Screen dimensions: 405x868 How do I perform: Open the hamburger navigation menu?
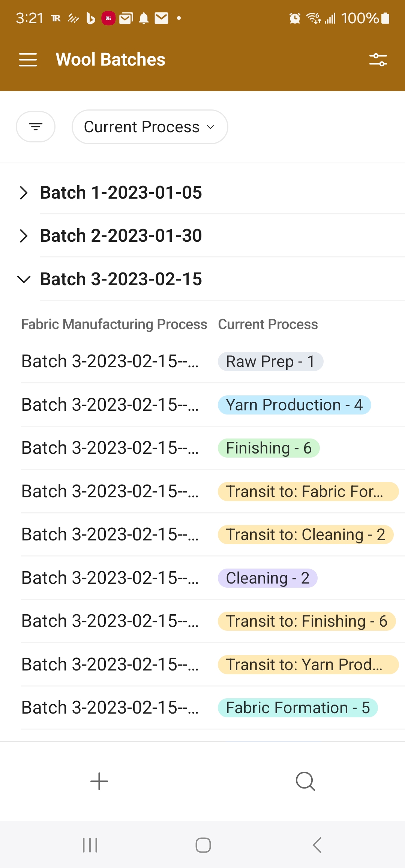(28, 60)
